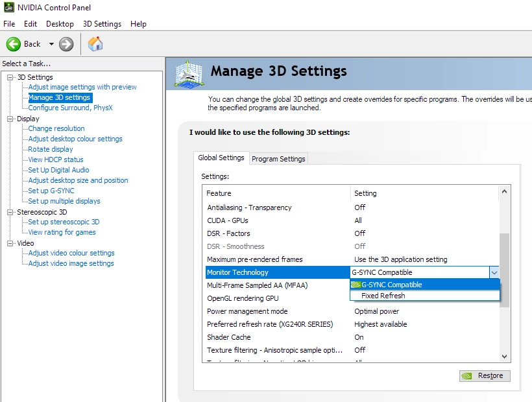532x402 pixels.
Task: Collapse the 3D Settings tree node
Action: [x=10, y=77]
